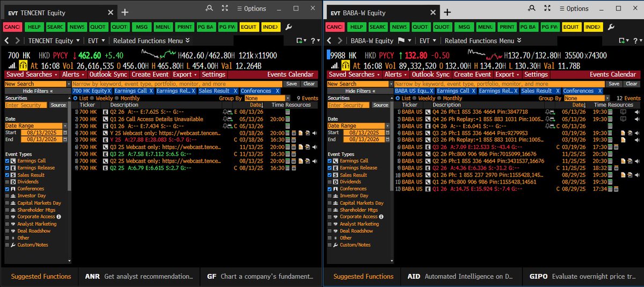Check Capital Markets Day in BABA-W window

pos(331,203)
